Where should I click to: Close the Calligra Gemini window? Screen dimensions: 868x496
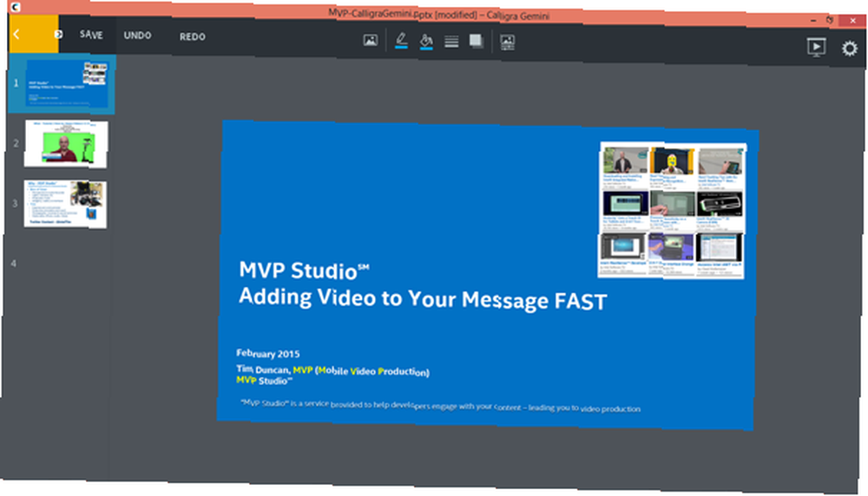[852, 21]
